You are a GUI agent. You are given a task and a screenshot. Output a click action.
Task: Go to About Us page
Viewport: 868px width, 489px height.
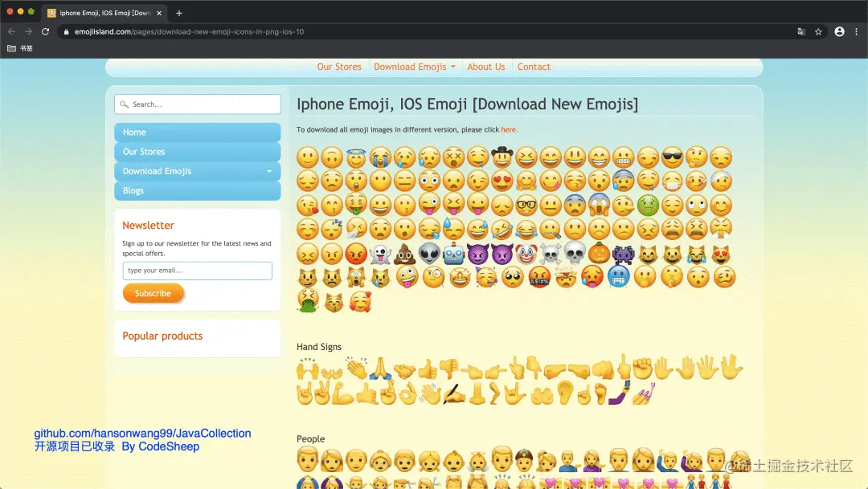click(486, 67)
